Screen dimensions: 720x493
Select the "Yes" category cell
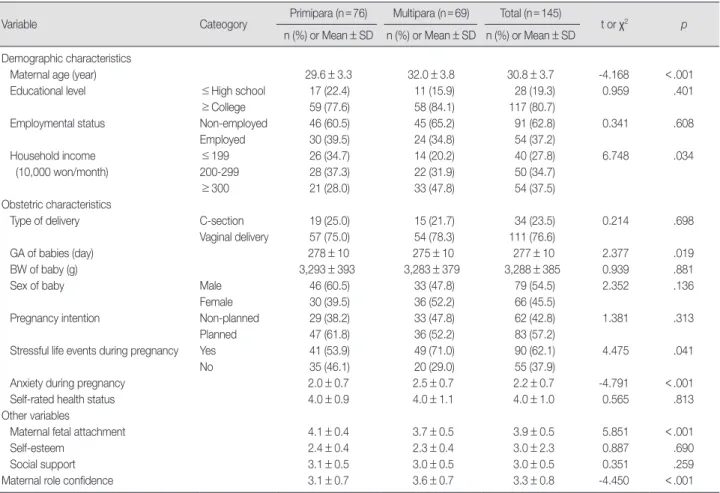208,351
